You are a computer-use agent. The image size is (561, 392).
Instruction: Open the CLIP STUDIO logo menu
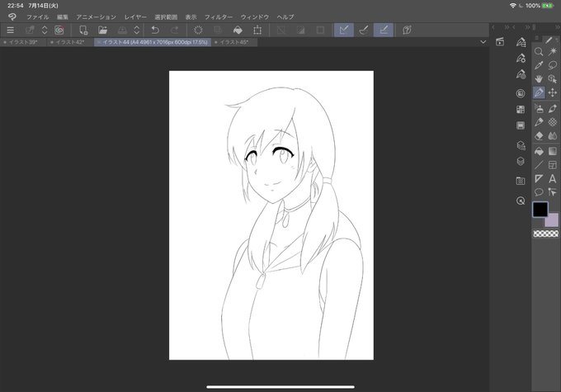(x=12, y=17)
